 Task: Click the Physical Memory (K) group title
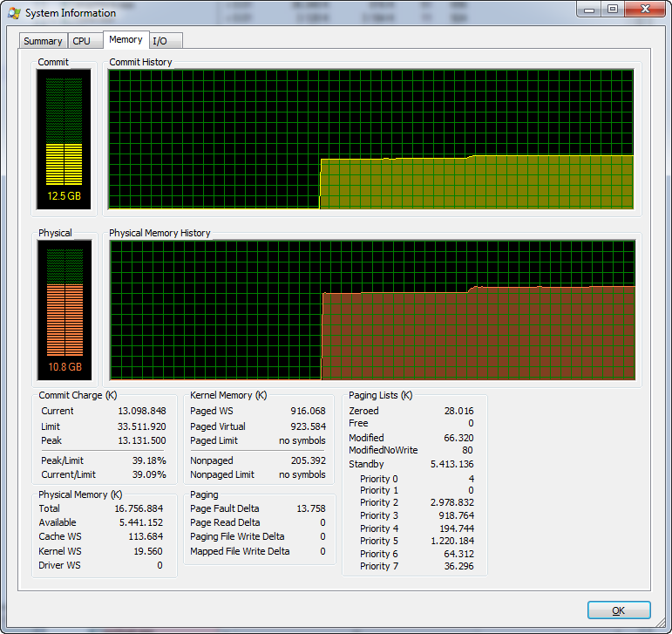point(80,494)
